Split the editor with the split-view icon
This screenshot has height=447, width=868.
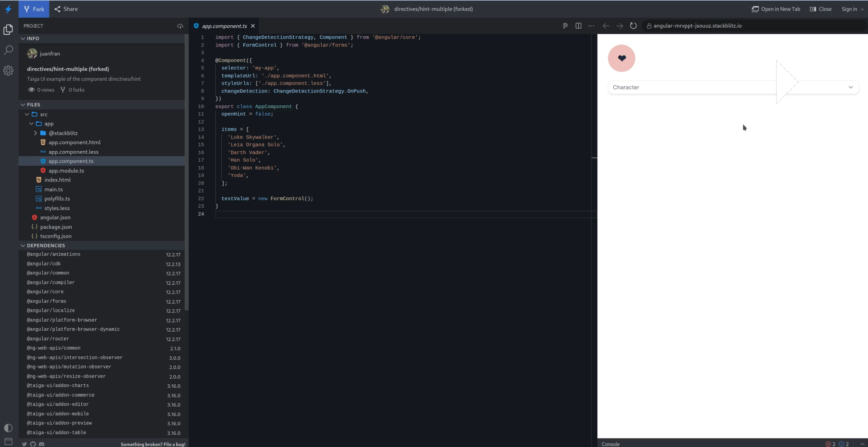(578, 26)
